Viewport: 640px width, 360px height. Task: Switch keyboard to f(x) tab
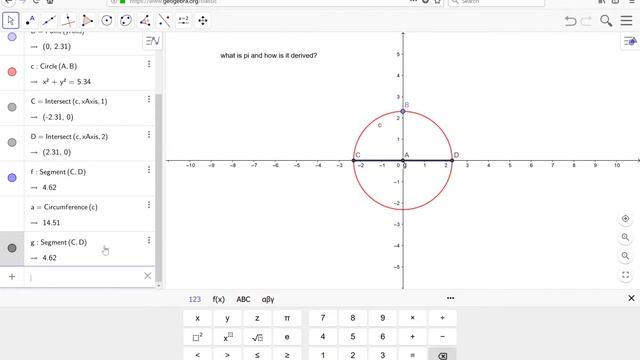point(219,299)
